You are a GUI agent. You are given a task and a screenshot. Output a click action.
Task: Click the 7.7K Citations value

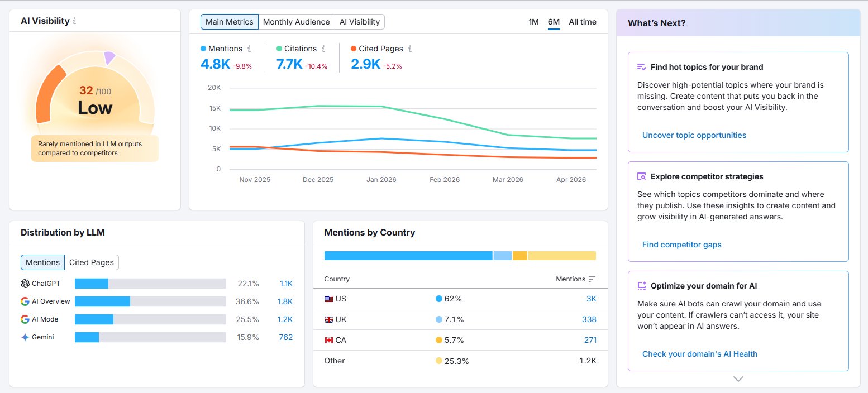pos(289,64)
